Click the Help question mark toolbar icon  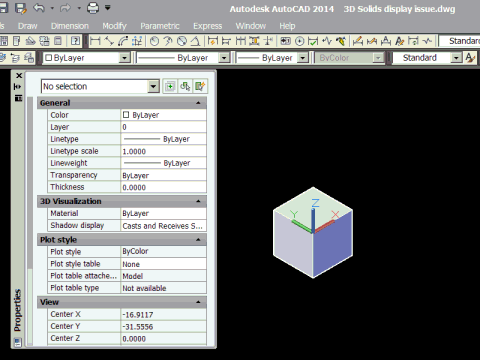[75, 41]
